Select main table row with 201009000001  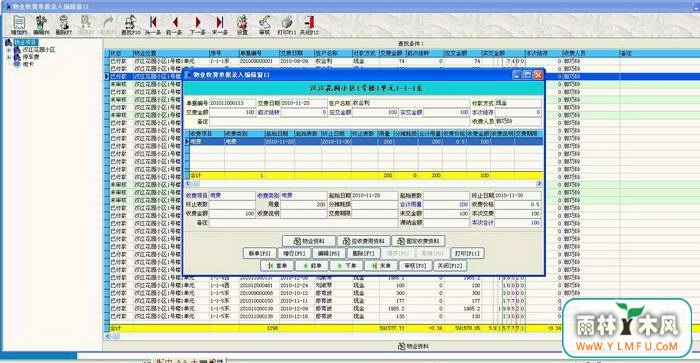[x=402, y=61]
